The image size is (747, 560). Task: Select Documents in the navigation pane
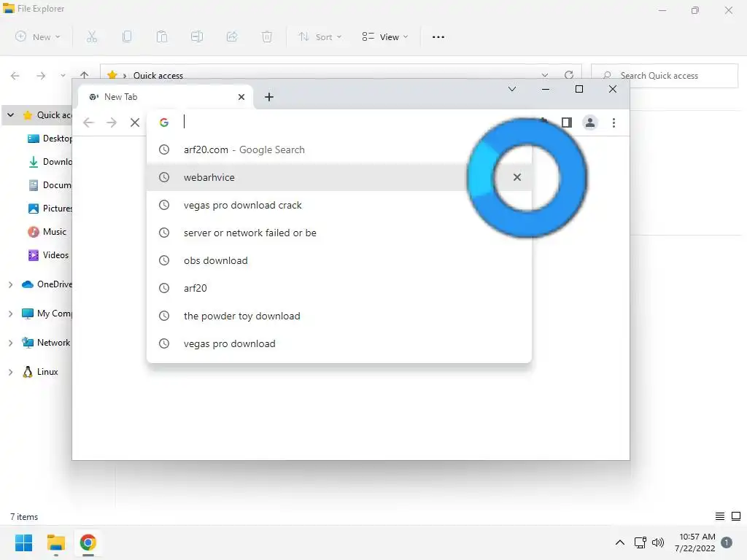point(50,185)
